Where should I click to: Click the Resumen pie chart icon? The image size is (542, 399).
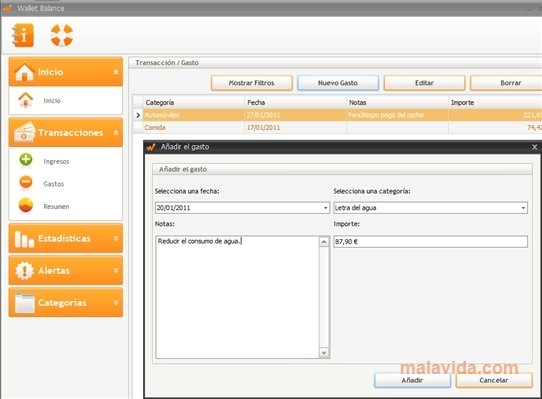(x=26, y=205)
